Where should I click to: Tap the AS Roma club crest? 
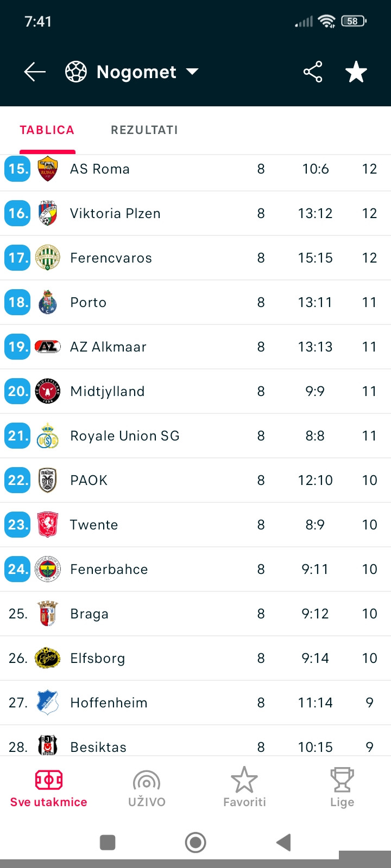48,169
